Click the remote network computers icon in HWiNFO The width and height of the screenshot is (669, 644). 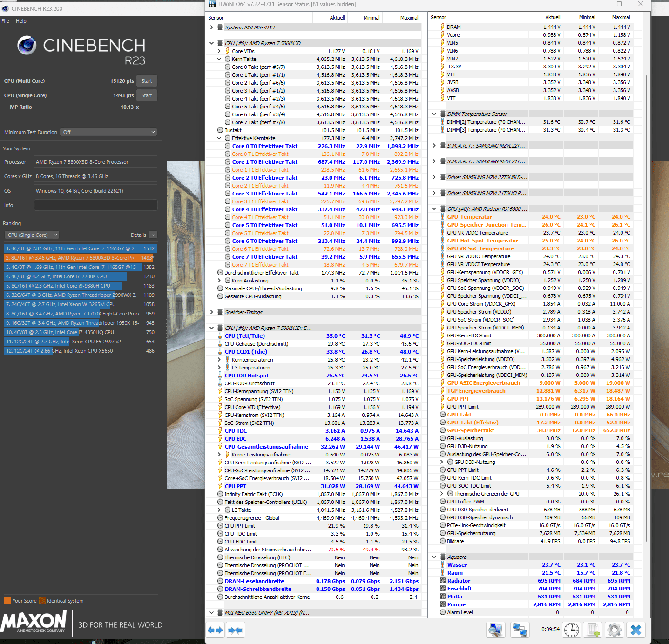click(x=520, y=630)
